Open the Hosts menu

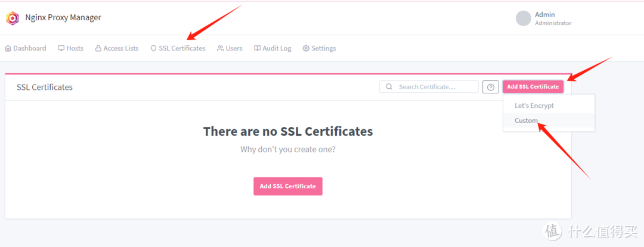(x=70, y=48)
